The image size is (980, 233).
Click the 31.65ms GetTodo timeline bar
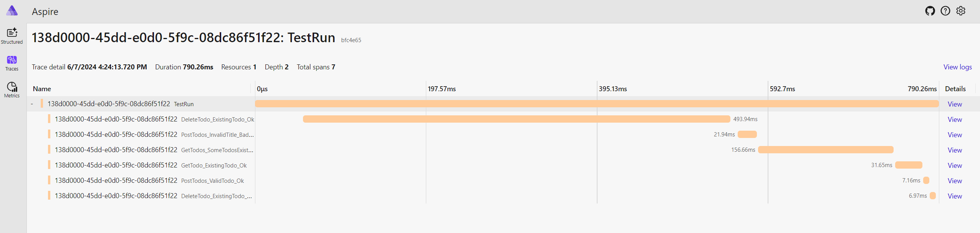909,165
